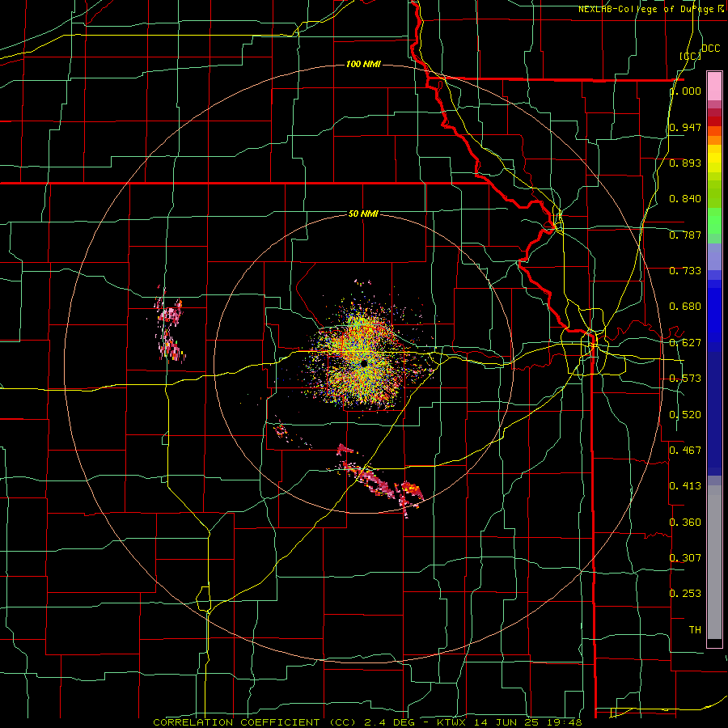Click the 0.680 legend value
The height and width of the screenshot is (728, 728).
[685, 307]
